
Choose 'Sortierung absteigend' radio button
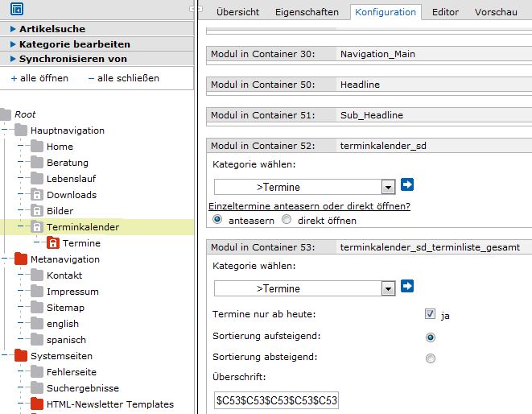(430, 358)
